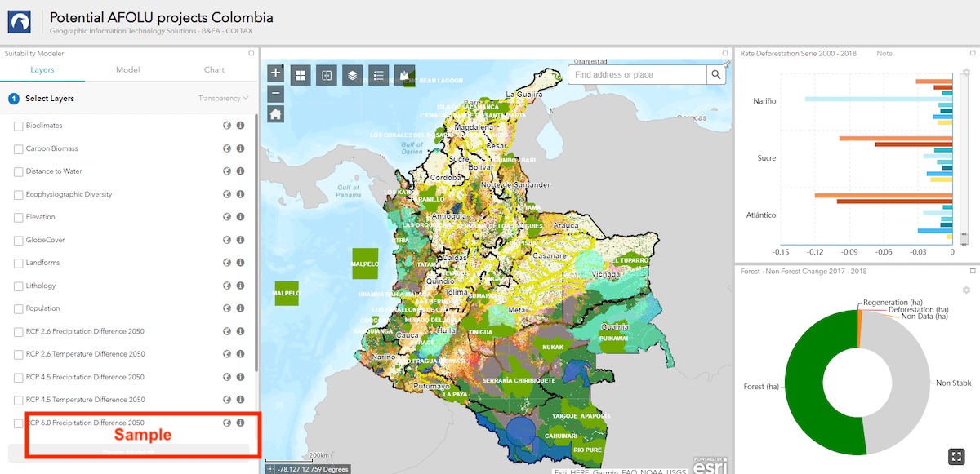The height and width of the screenshot is (474, 980).
Task: Tick the Population layer checkbox
Action: (x=18, y=308)
